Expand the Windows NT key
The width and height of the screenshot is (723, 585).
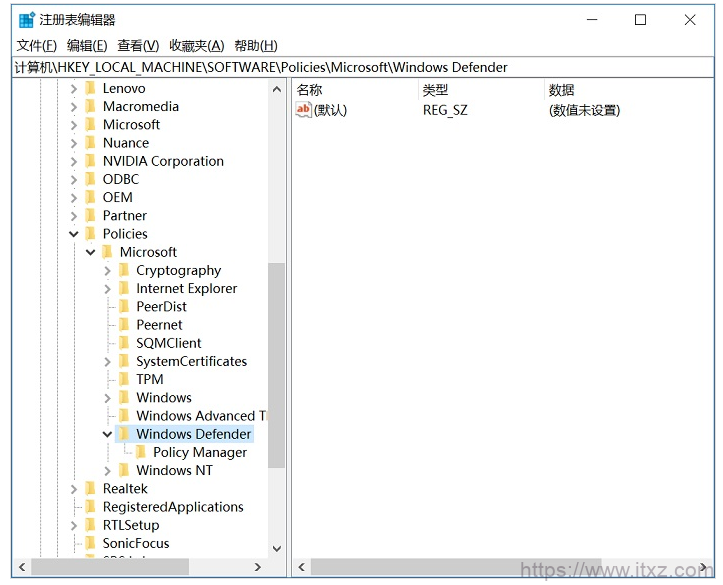[107, 471]
